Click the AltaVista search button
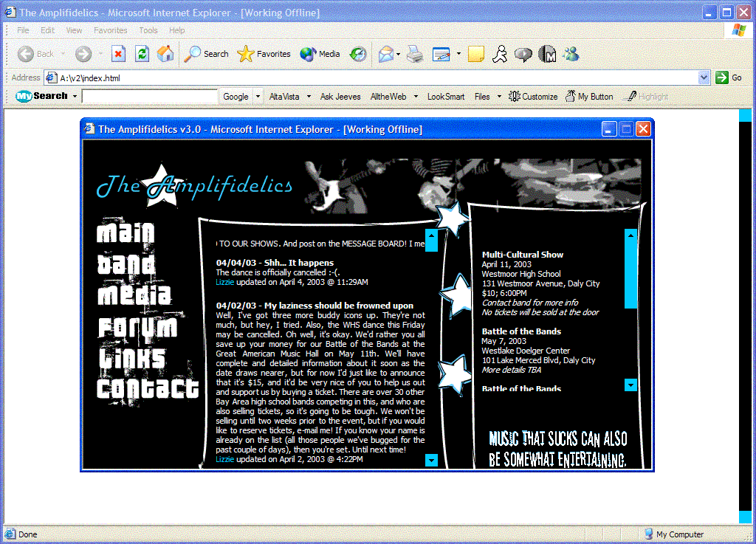Screen dimensions: 756x544 click(284, 97)
